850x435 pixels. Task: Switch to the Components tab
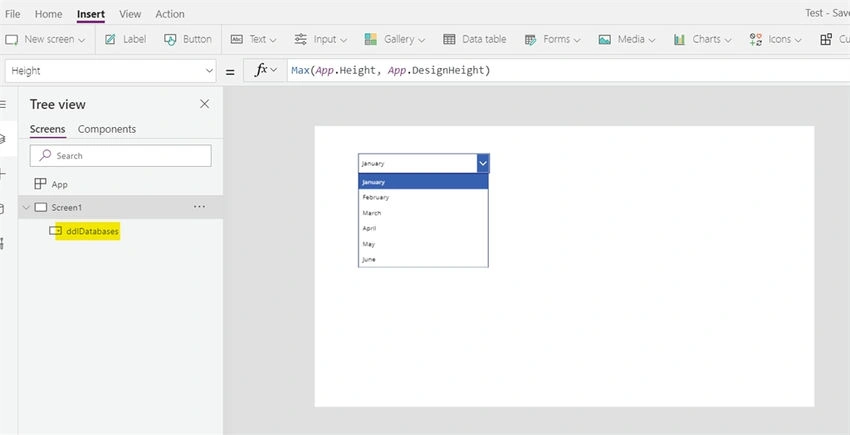pyautogui.click(x=107, y=129)
